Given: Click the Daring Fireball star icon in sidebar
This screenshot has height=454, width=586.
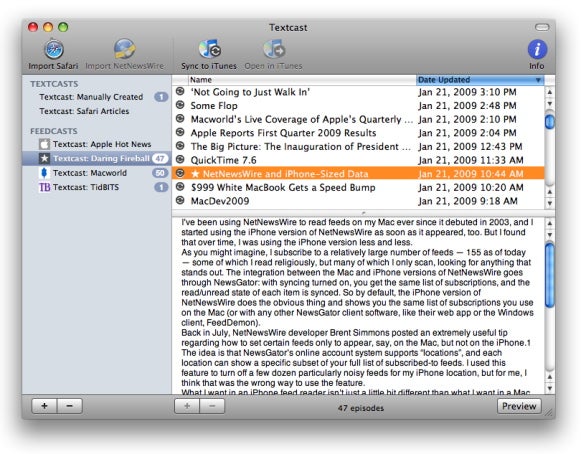Looking at the screenshot, I should pyautogui.click(x=44, y=158).
